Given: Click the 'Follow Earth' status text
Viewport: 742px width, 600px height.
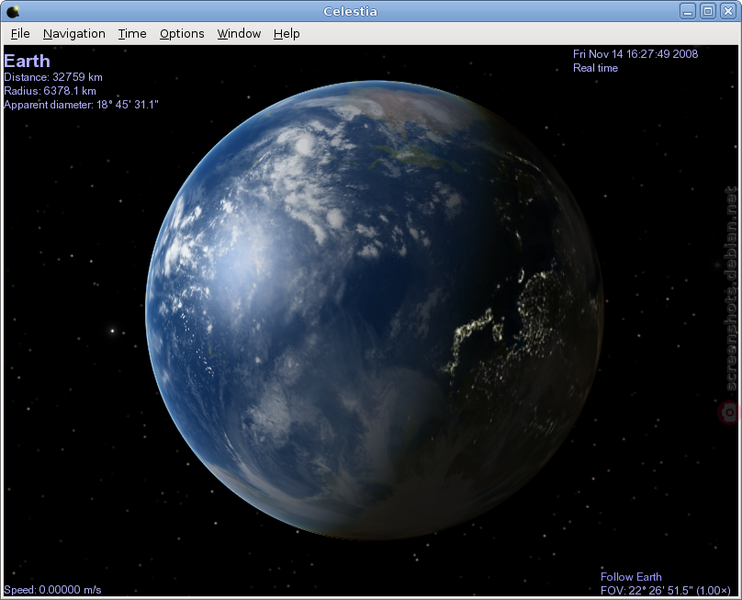Looking at the screenshot, I should pyautogui.click(x=631, y=577).
